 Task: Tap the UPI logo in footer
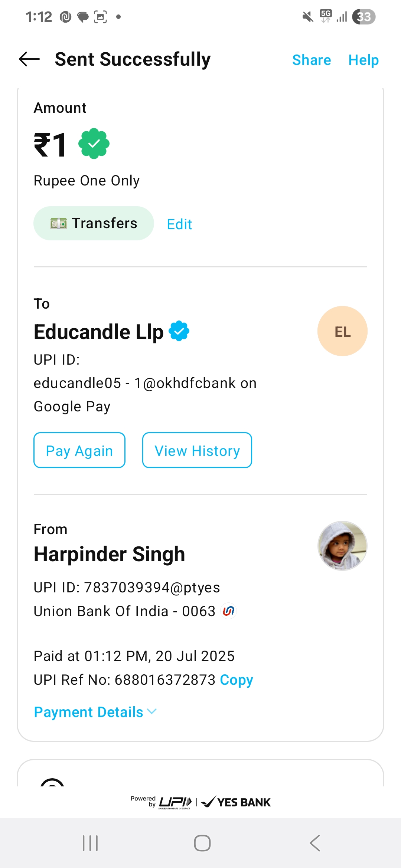[x=175, y=802]
